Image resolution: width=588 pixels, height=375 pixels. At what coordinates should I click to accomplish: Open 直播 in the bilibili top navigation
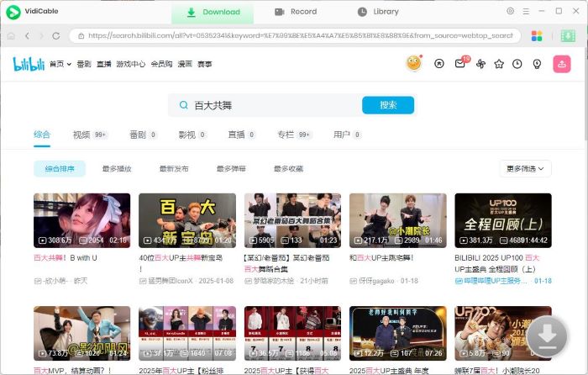click(104, 64)
